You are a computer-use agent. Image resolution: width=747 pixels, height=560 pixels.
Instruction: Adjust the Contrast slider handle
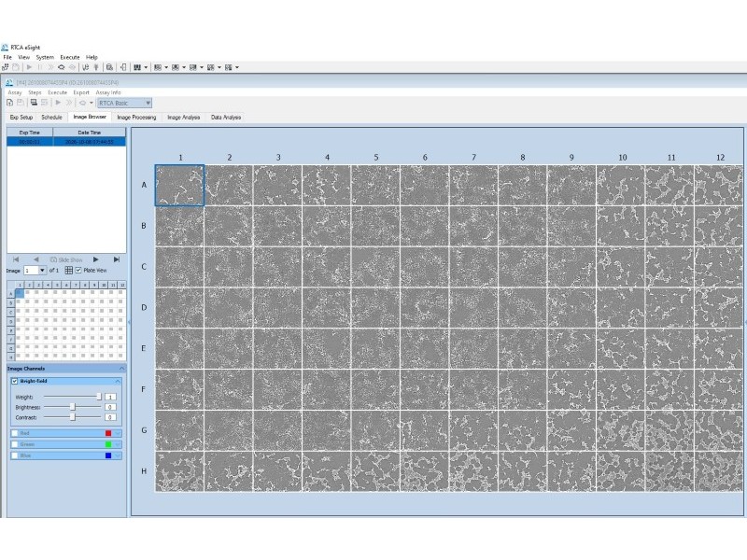[x=73, y=417]
